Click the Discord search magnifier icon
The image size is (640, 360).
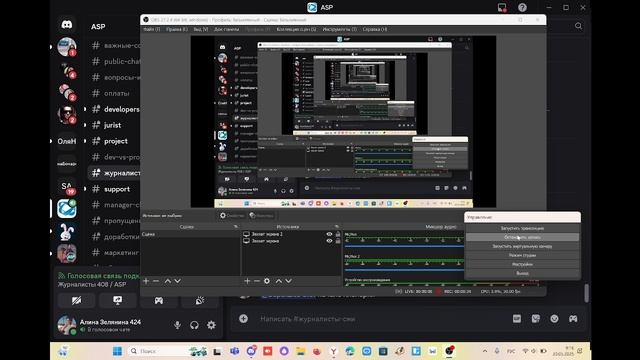click(578, 26)
